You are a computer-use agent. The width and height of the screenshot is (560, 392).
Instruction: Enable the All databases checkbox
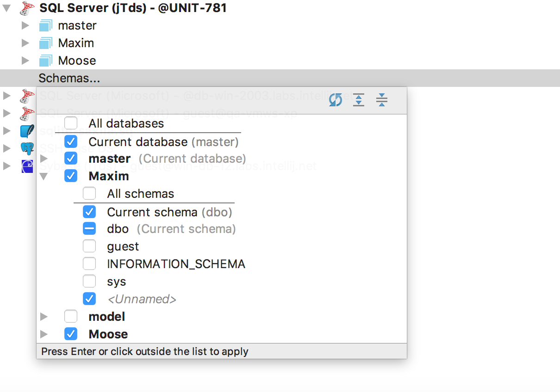click(71, 123)
